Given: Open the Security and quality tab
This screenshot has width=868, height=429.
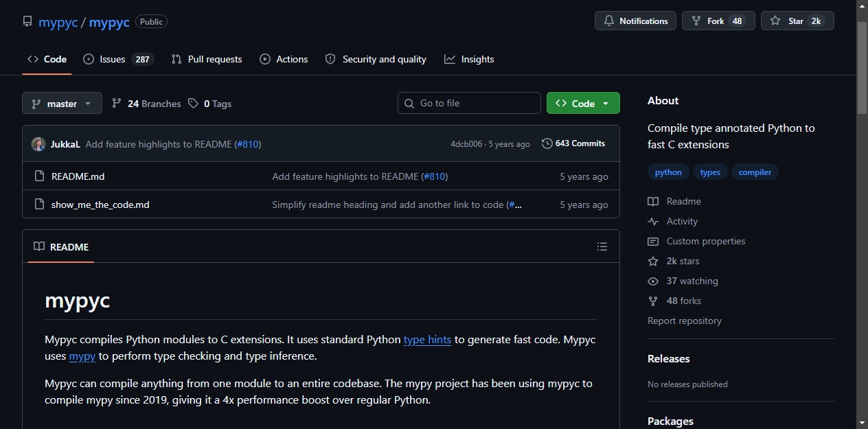Looking at the screenshot, I should tap(376, 59).
